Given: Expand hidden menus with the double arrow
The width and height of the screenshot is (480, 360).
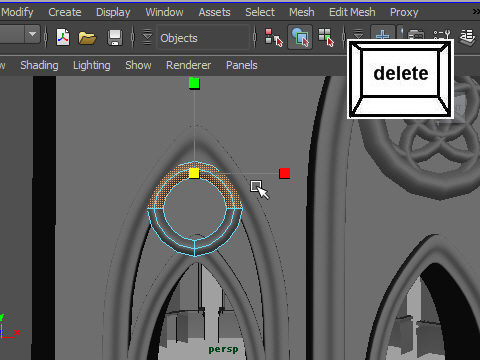Looking at the screenshot, I should point(476,12).
